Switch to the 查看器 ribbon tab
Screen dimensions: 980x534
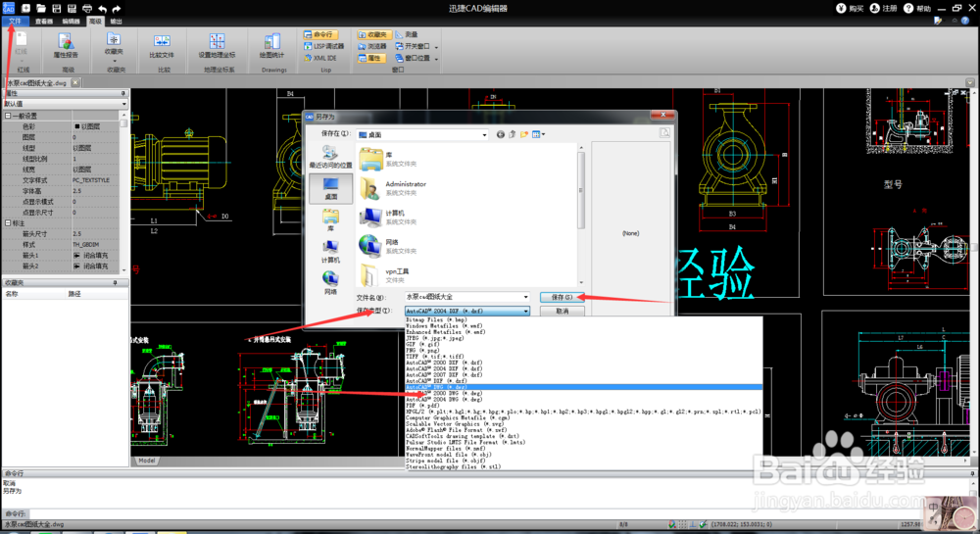point(44,22)
